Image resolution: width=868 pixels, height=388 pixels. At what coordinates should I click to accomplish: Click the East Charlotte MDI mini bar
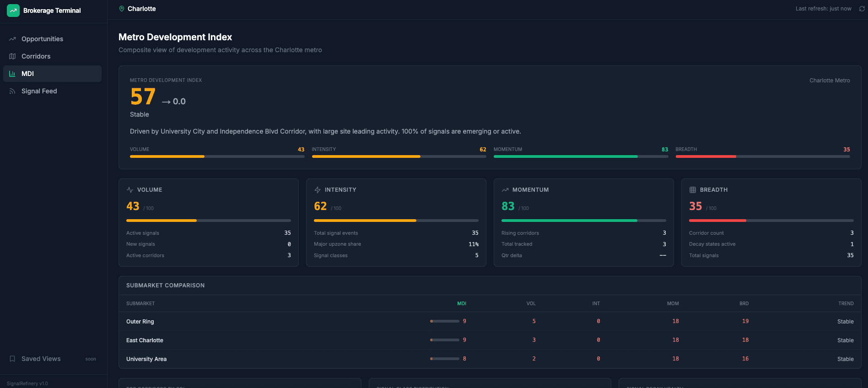445,340
